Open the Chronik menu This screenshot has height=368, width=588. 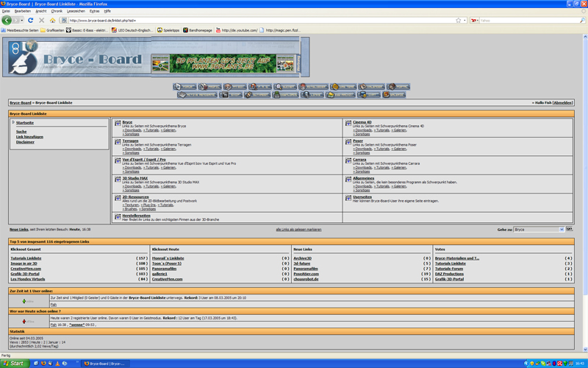pos(57,11)
